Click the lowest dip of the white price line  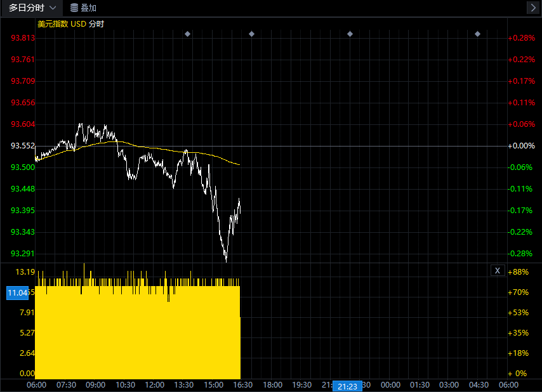click(x=226, y=260)
